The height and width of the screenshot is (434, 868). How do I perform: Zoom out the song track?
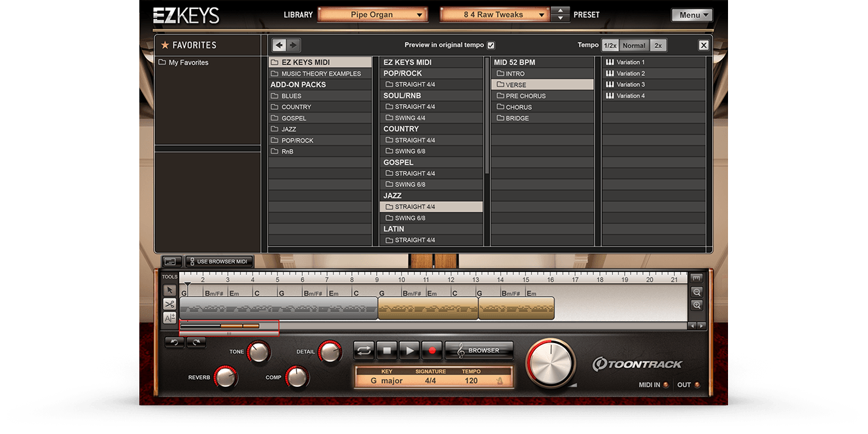(x=697, y=292)
